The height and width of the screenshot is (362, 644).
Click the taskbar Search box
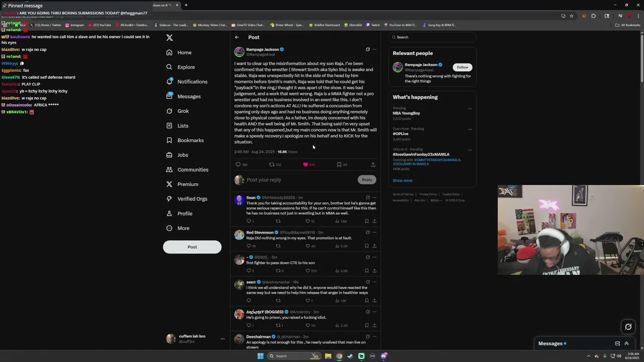(294, 356)
